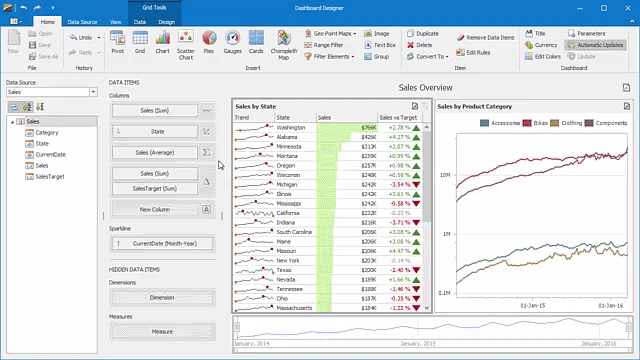
Task: Collapse the Sales tree node
Action: (x=12, y=122)
